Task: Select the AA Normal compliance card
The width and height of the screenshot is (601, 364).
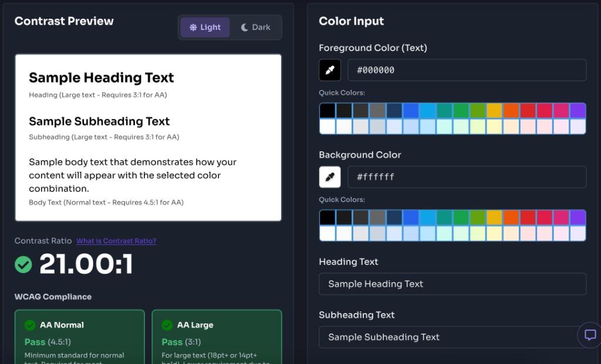Action: (80, 337)
